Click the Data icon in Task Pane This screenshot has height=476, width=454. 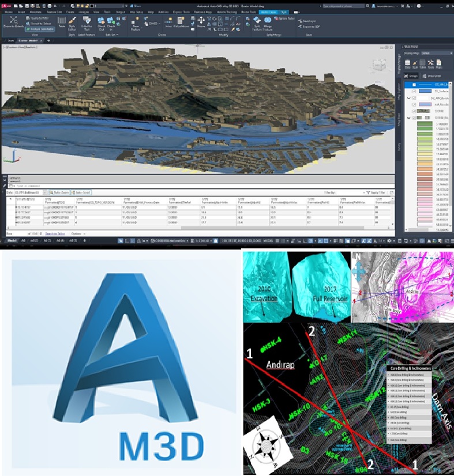tap(407, 64)
